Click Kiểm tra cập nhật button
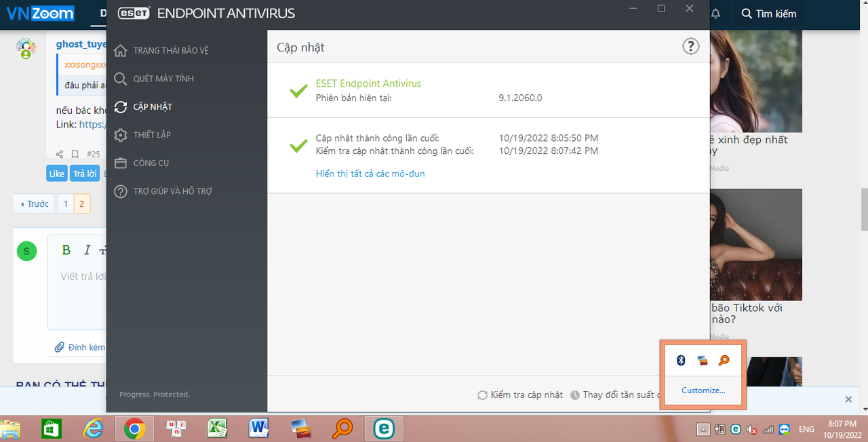Viewport: 868px width, 442px height. (x=520, y=395)
